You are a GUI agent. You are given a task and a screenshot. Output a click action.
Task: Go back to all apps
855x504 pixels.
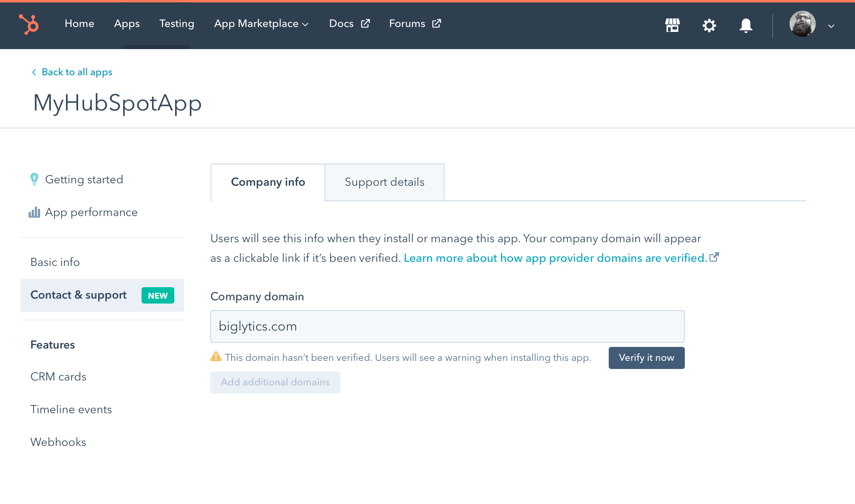(72, 72)
